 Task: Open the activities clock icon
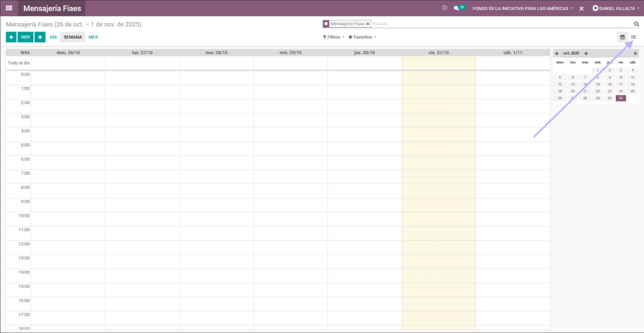tap(445, 8)
